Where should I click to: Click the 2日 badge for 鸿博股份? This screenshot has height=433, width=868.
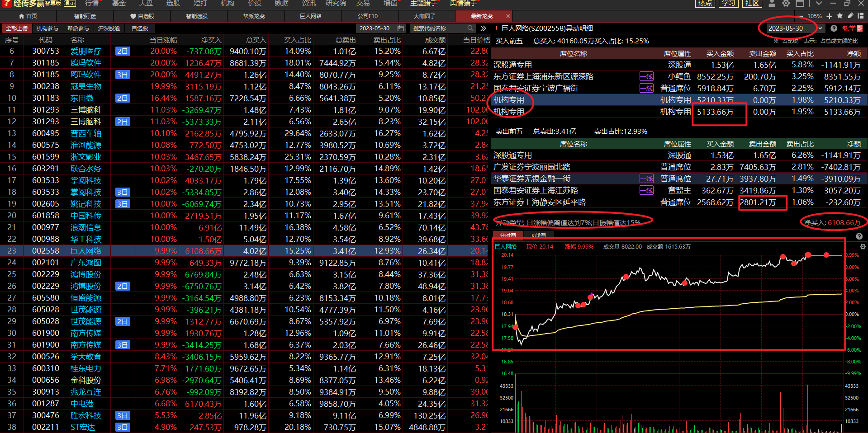pyautogui.click(x=123, y=286)
